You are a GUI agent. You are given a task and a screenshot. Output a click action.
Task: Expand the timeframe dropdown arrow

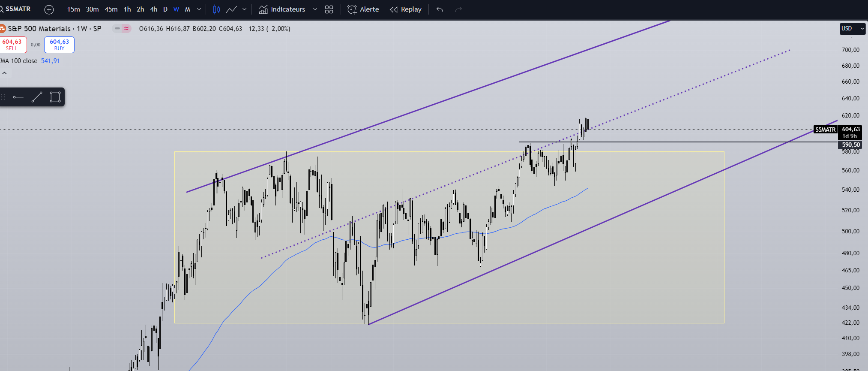(199, 9)
